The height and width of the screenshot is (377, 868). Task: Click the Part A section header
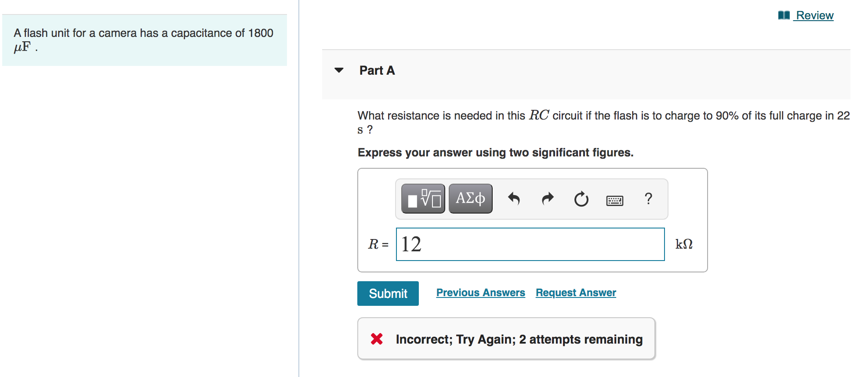(x=377, y=70)
